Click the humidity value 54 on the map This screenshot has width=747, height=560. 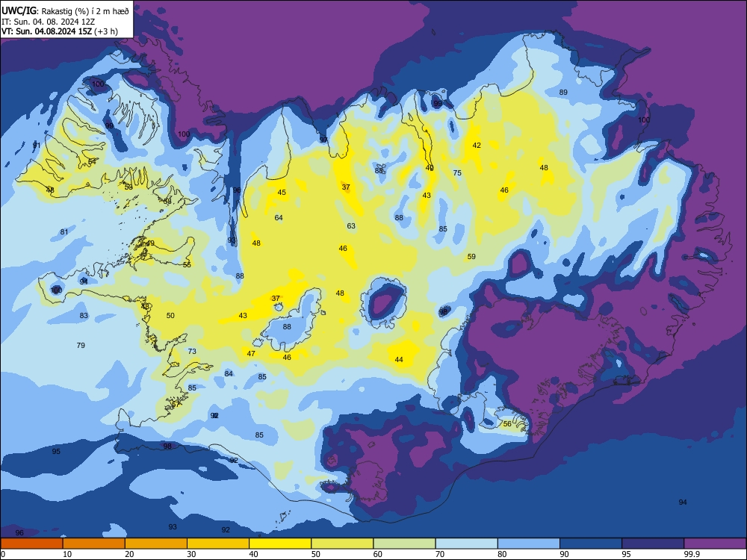[92, 161]
